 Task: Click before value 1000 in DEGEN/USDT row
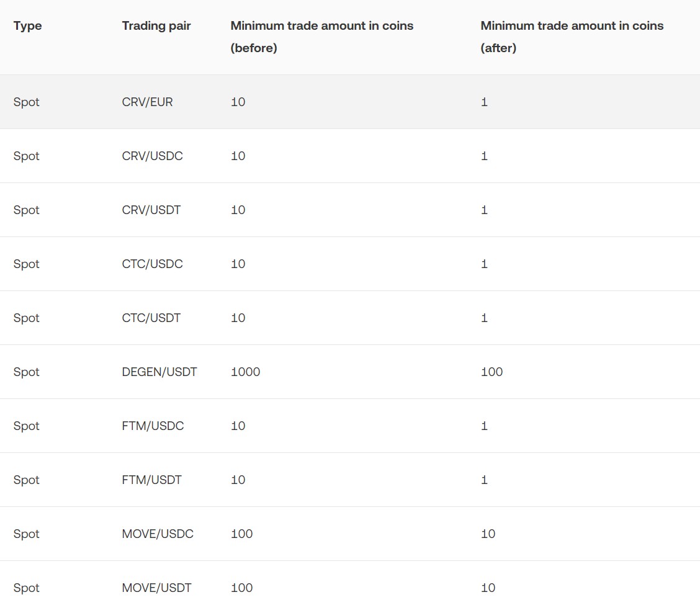[x=246, y=372]
